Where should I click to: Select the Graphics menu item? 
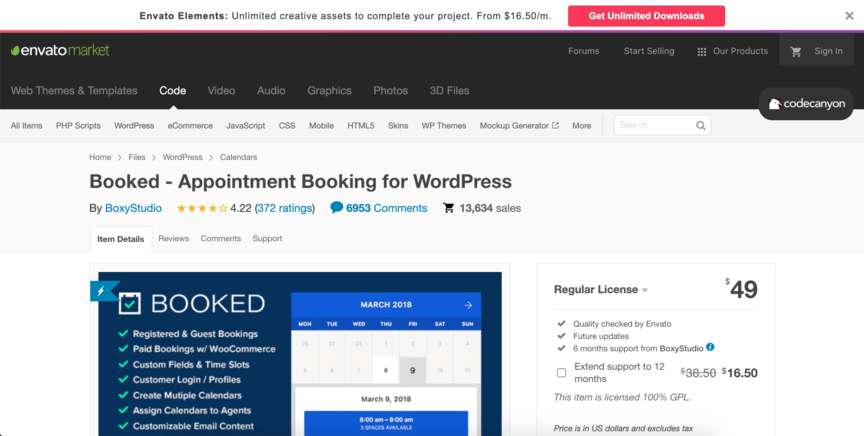[x=330, y=90]
